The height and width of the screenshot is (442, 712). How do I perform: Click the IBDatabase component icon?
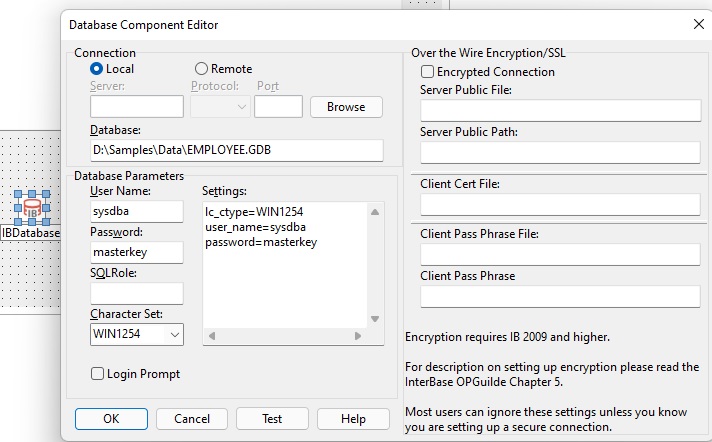32,209
